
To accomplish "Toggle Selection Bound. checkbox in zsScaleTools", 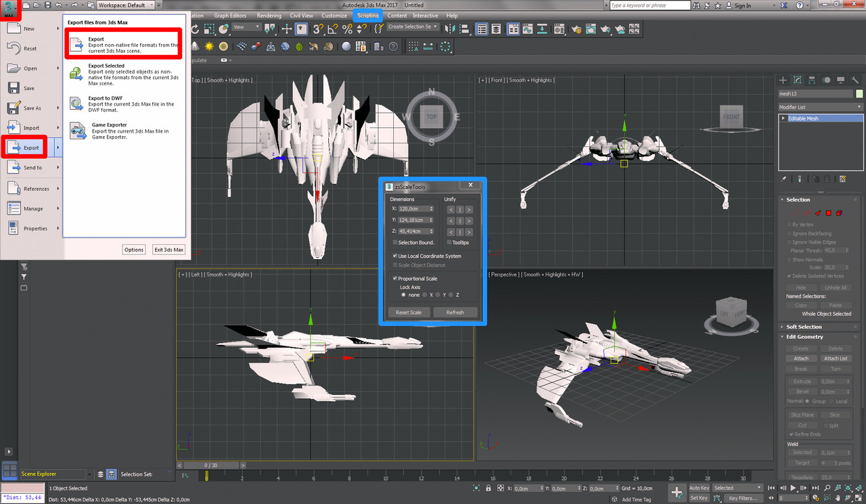I will click(x=395, y=242).
